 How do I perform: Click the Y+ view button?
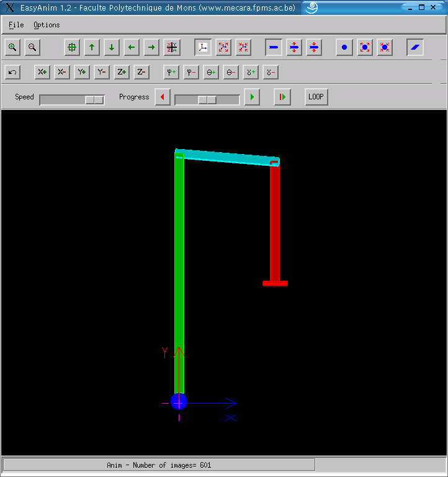(x=82, y=72)
